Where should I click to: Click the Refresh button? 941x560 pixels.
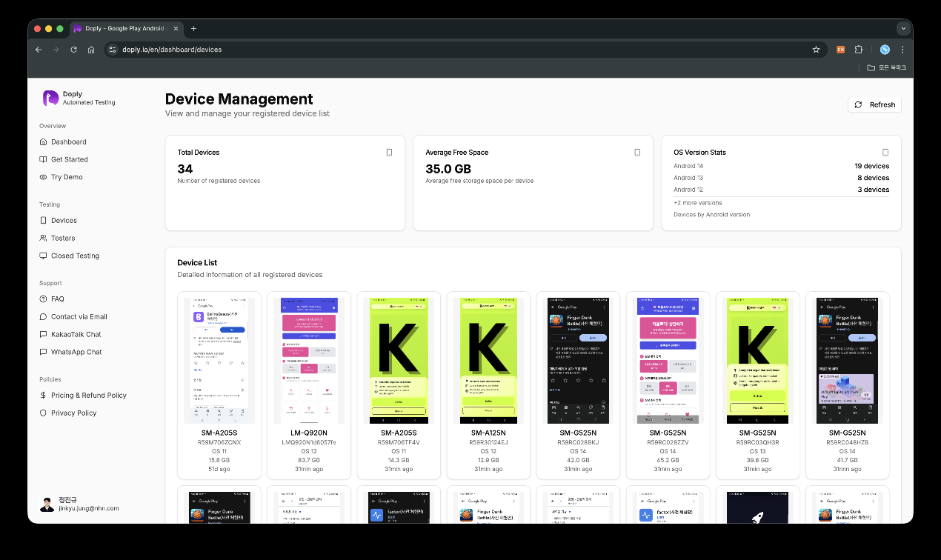pos(874,104)
